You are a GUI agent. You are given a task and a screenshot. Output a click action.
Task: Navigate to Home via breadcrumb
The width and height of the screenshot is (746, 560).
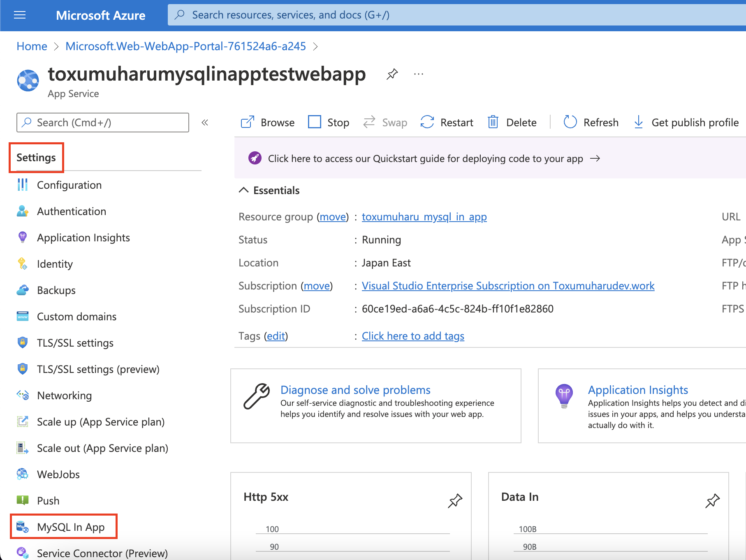pyautogui.click(x=32, y=46)
